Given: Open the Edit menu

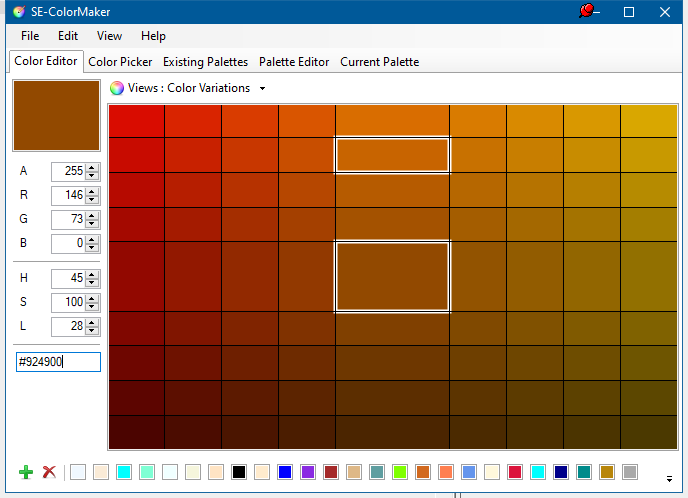Looking at the screenshot, I should 68,36.
